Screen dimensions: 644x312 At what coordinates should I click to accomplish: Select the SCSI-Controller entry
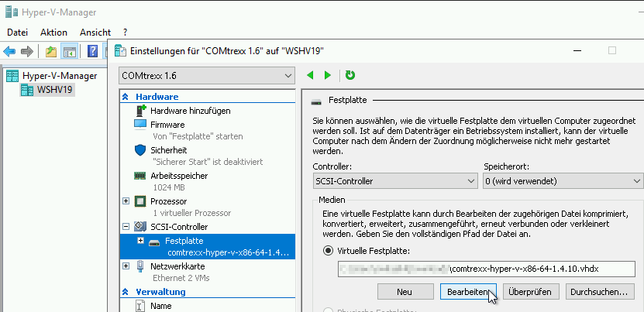(x=179, y=227)
